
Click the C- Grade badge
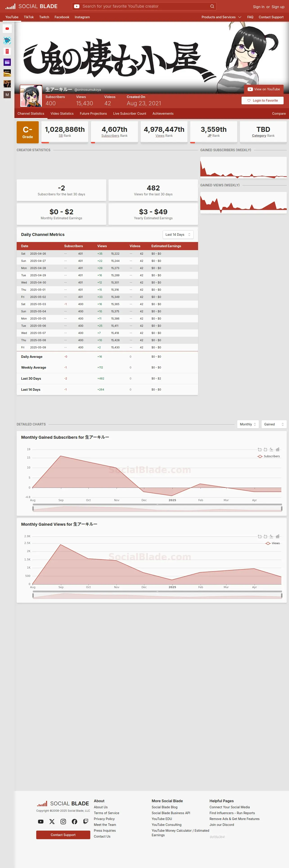28,132
